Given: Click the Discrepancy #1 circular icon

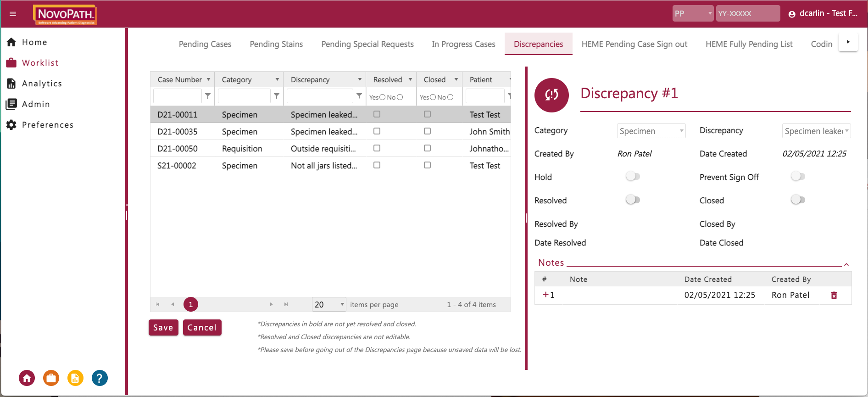Looking at the screenshot, I should click(x=551, y=95).
